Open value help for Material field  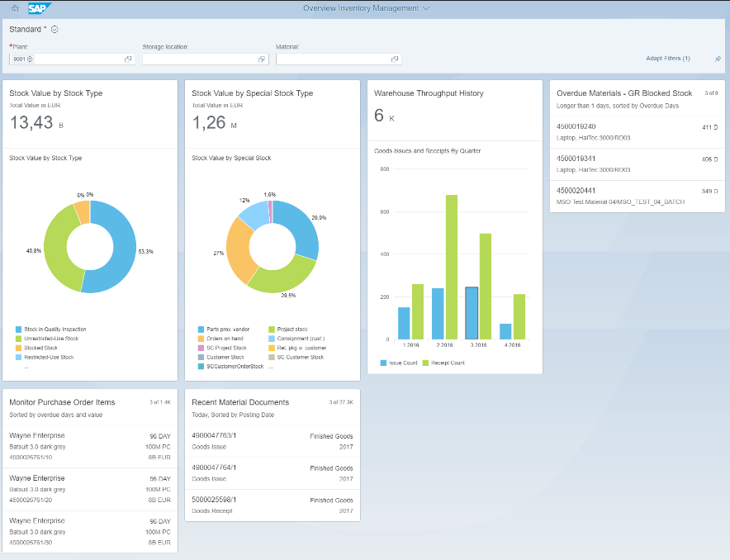(x=395, y=59)
